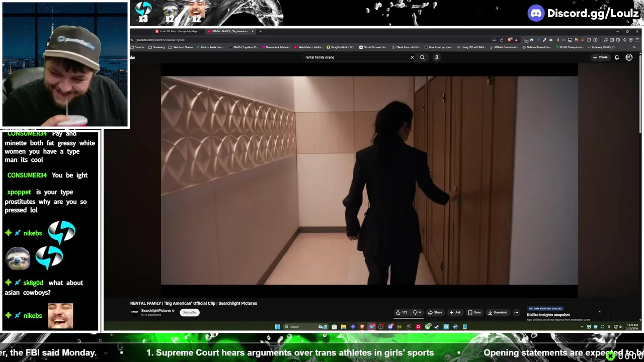The image size is (644, 362).
Task: Open the SearchlightPictures channel name link
Action: [x=156, y=311]
